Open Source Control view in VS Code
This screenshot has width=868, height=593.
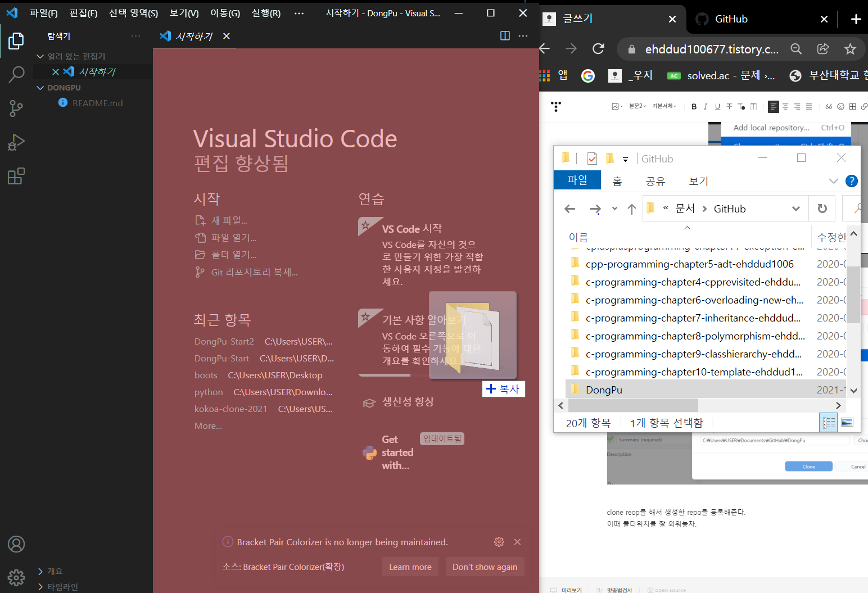16,108
